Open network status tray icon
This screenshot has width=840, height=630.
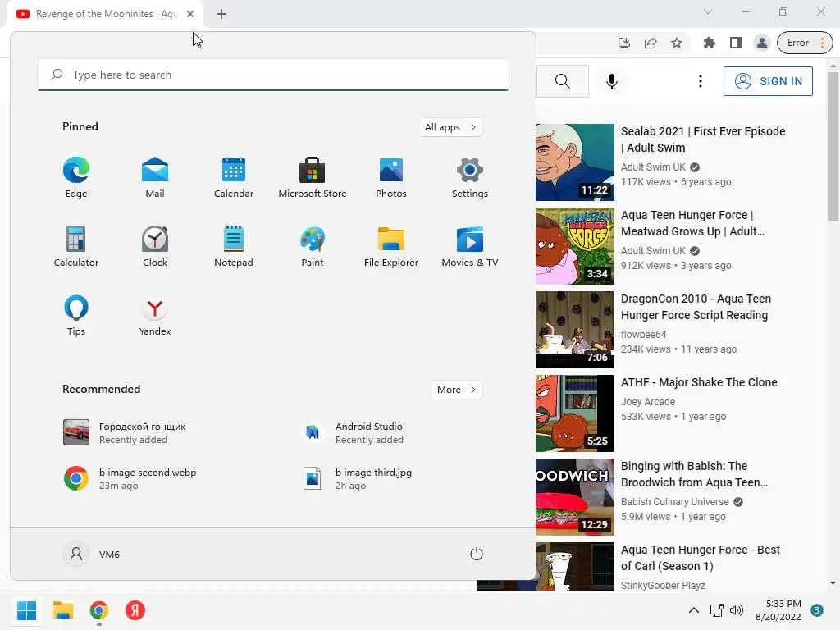point(716,610)
